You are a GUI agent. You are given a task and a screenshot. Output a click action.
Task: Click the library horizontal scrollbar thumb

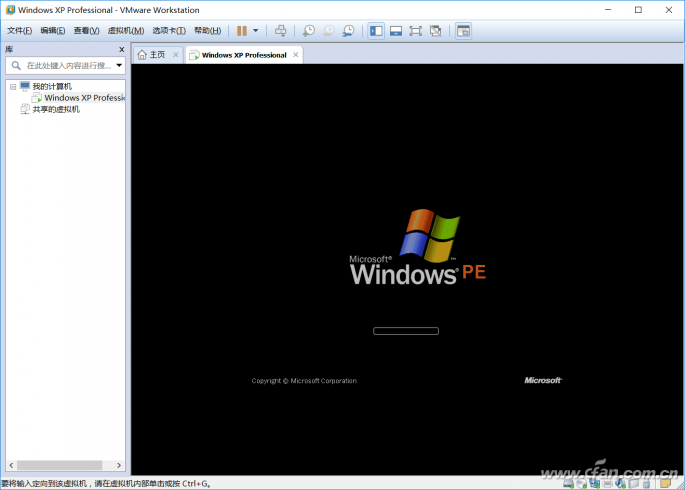point(59,466)
